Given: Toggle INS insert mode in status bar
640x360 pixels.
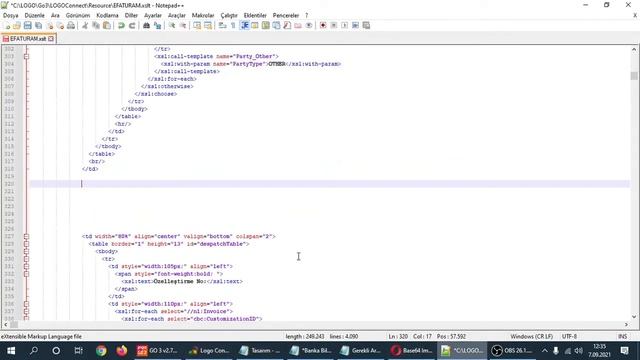Looking at the screenshot, I should [622, 336].
